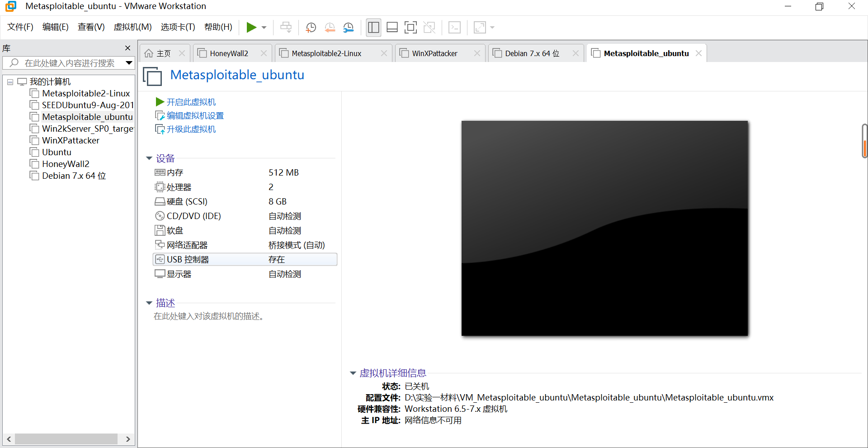Screen dimensions: 868x448
Task: Close the HoneyWall2 tab
Action: point(264,53)
